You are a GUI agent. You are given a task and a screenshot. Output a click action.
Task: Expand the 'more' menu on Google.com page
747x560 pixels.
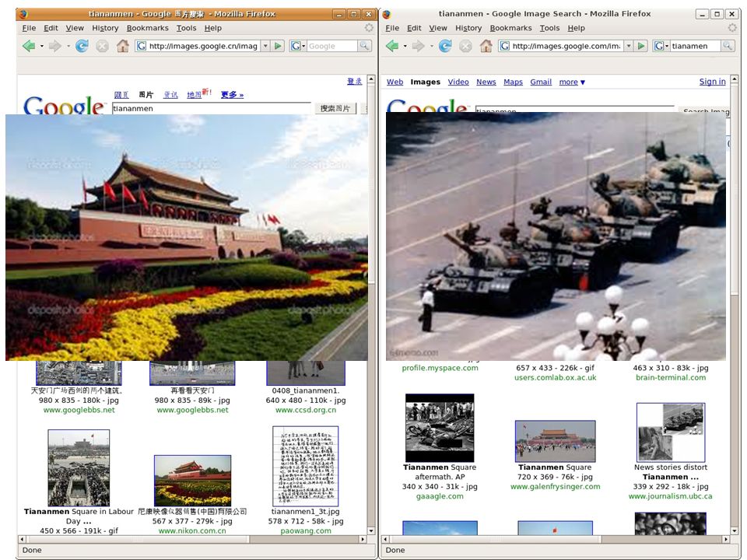(x=572, y=82)
